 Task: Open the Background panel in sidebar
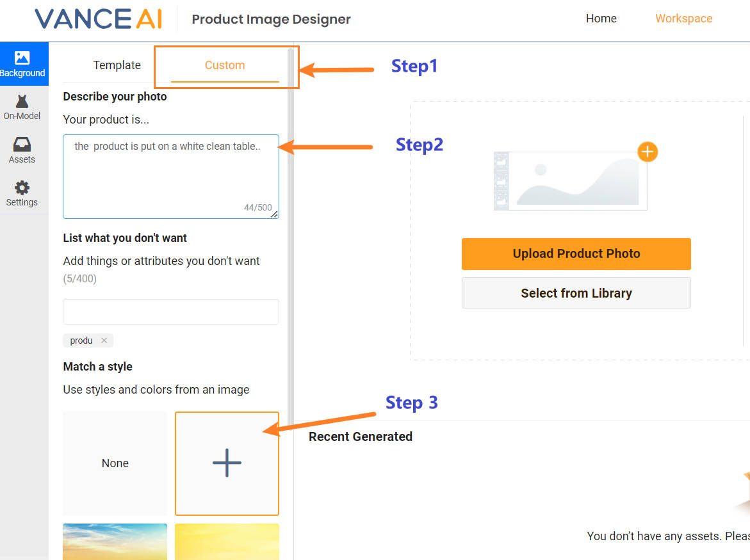[x=23, y=64]
